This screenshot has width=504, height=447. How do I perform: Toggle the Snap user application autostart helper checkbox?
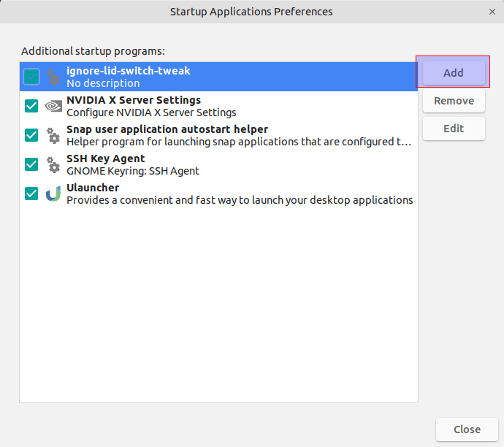pos(31,135)
